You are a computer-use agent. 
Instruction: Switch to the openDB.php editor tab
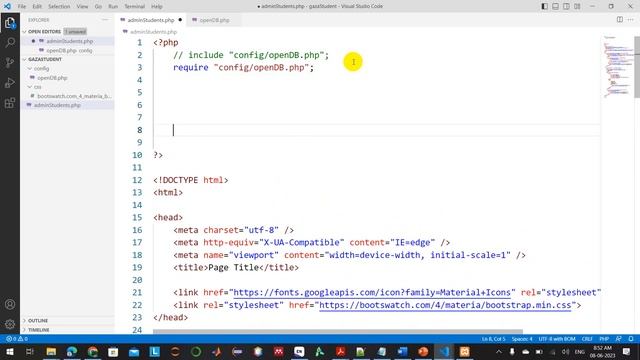tap(214, 20)
